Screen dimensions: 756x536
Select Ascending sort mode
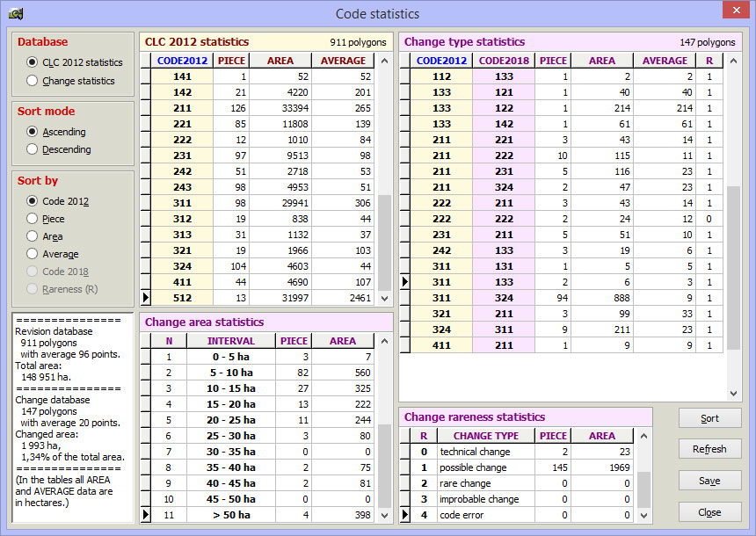[x=33, y=132]
